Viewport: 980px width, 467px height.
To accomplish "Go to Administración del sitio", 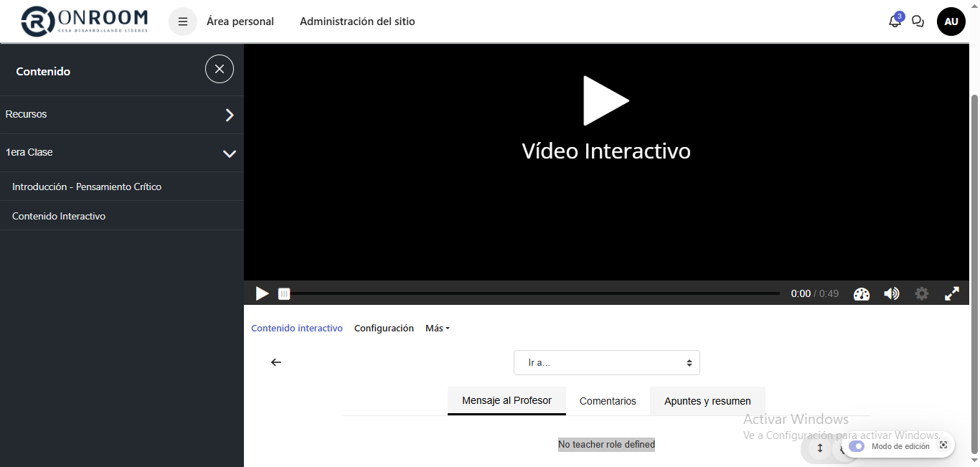I will [x=357, y=22].
